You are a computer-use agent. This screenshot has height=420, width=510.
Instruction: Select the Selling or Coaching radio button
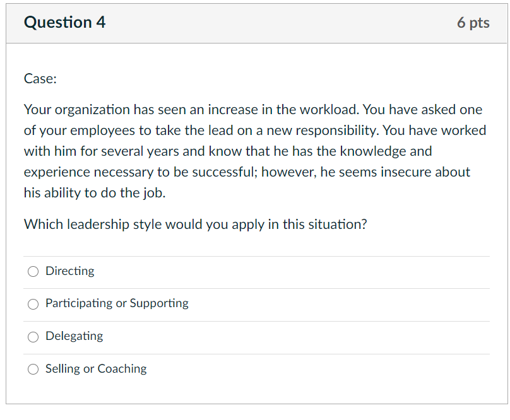[x=33, y=369]
